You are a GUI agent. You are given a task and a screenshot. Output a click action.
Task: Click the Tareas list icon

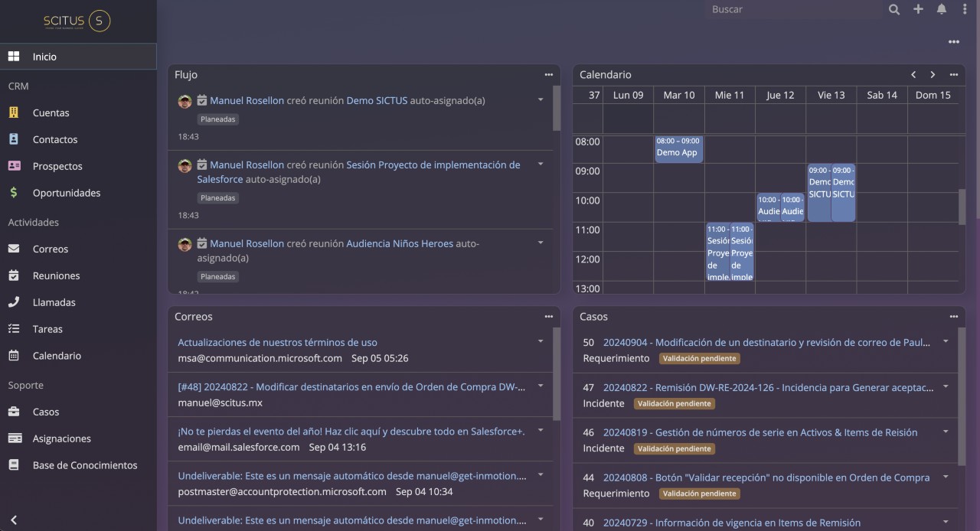click(x=14, y=329)
